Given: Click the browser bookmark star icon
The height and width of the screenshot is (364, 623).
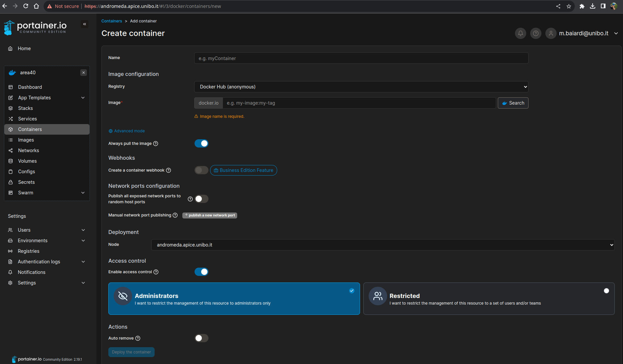Looking at the screenshot, I should 568,6.
